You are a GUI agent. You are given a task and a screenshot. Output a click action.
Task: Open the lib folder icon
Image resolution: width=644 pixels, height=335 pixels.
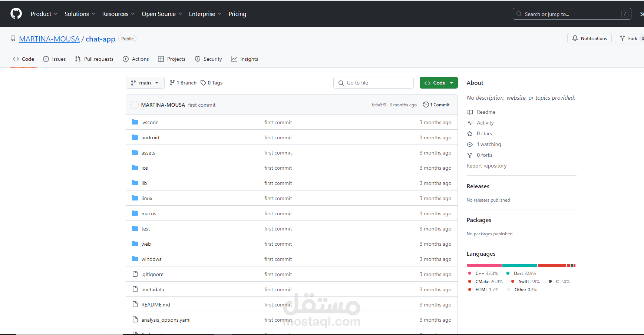135,183
